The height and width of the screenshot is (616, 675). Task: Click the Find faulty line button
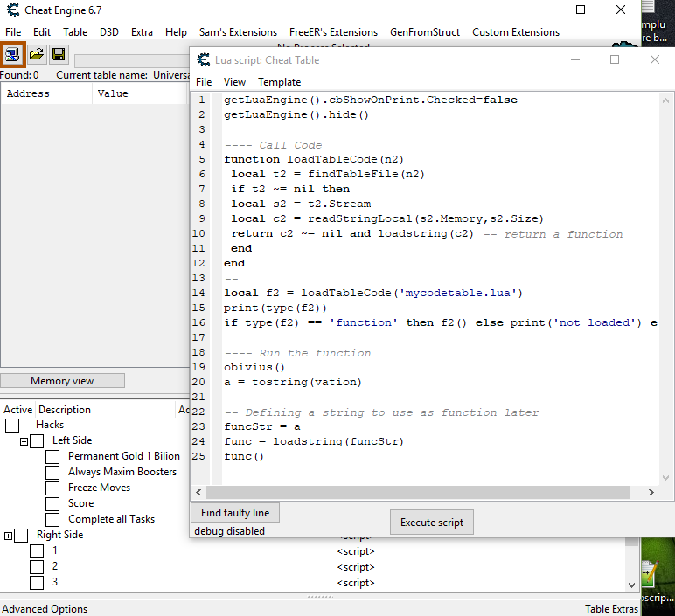coord(235,513)
